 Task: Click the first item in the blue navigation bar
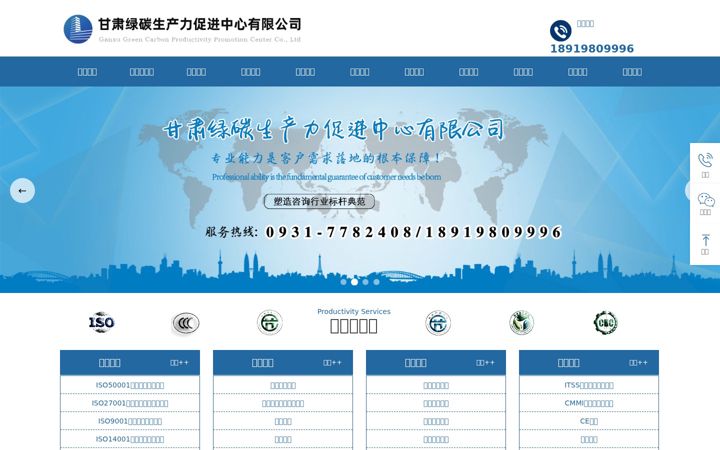pyautogui.click(x=87, y=72)
